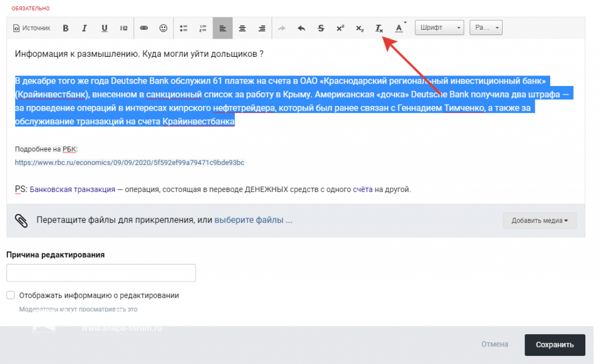Open the emoji picker
This screenshot has width=600, height=364.
click(163, 28)
